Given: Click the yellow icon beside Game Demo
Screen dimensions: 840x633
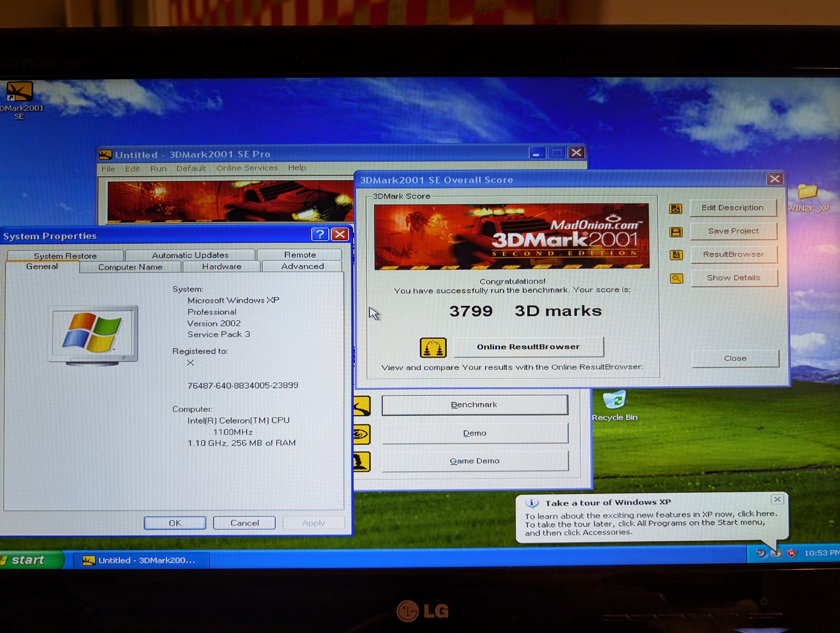Looking at the screenshot, I should [x=362, y=462].
